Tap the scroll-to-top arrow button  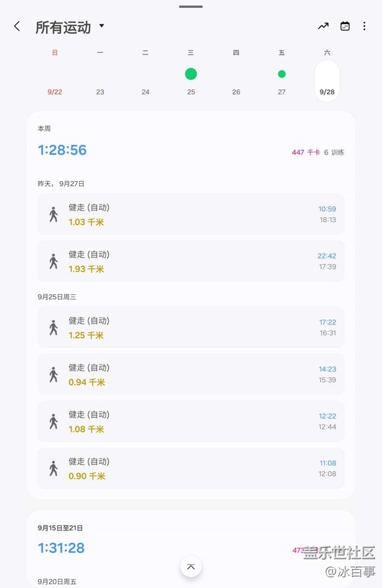pyautogui.click(x=191, y=567)
